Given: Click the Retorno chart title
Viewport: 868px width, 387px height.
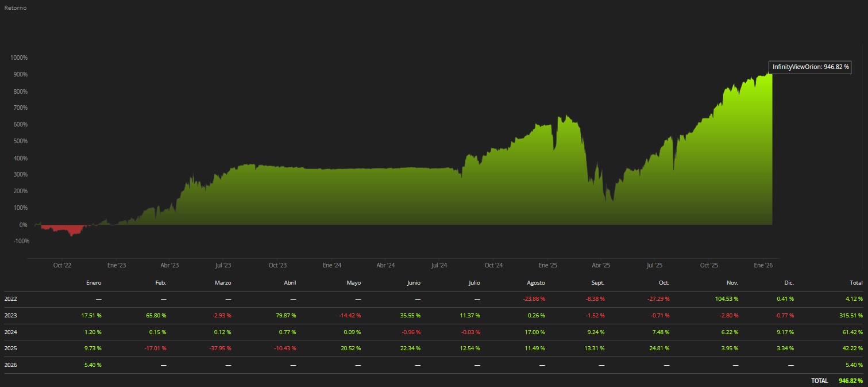Looking at the screenshot, I should click(x=15, y=8).
